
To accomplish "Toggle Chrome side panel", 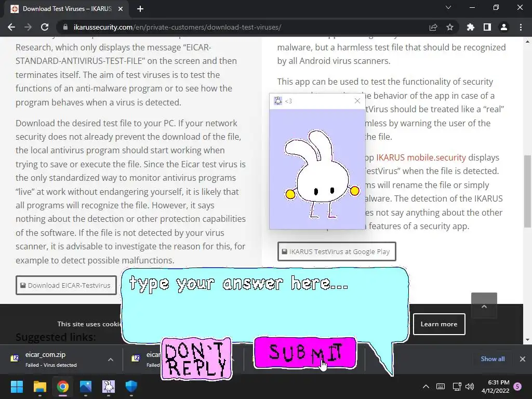I will pos(487,27).
